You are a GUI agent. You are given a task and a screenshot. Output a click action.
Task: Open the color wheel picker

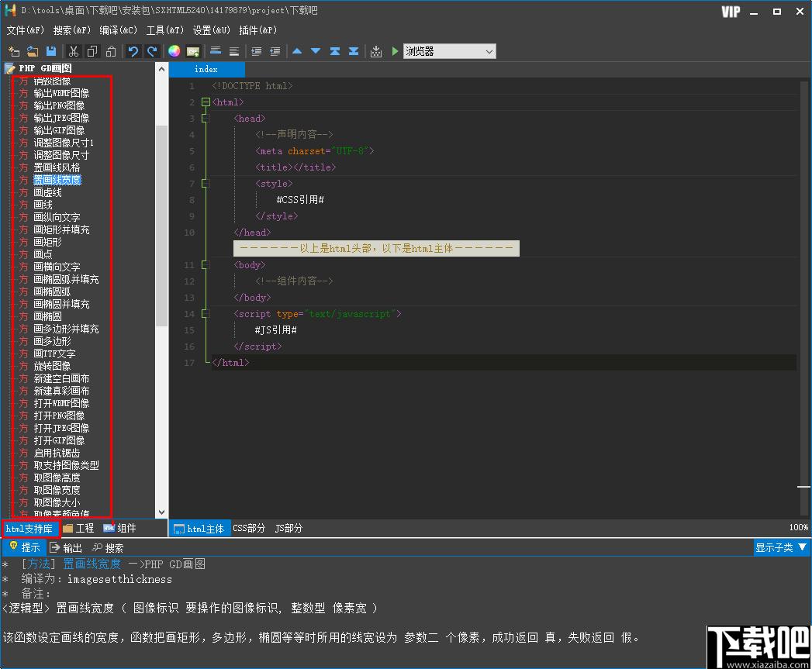coord(174,51)
